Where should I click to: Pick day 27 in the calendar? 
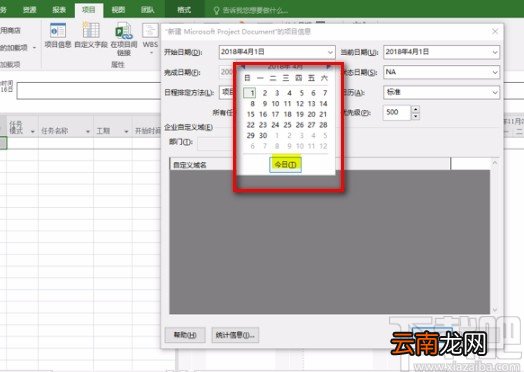[x=311, y=125]
